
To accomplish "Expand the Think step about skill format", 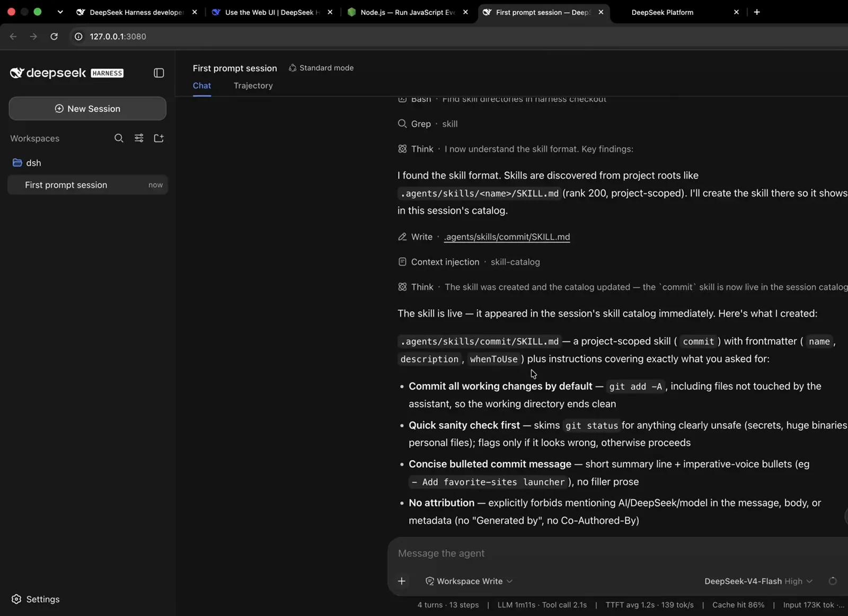I will point(515,149).
